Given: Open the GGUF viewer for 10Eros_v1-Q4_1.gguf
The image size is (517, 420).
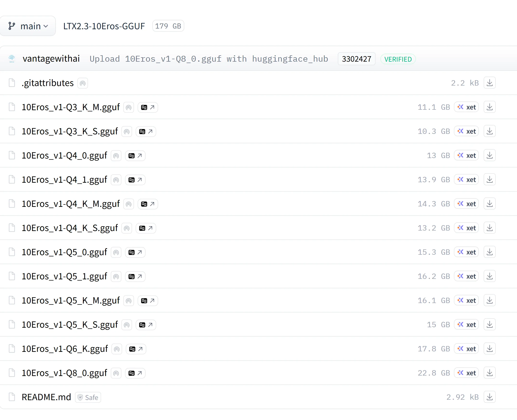Looking at the screenshot, I should point(135,180).
